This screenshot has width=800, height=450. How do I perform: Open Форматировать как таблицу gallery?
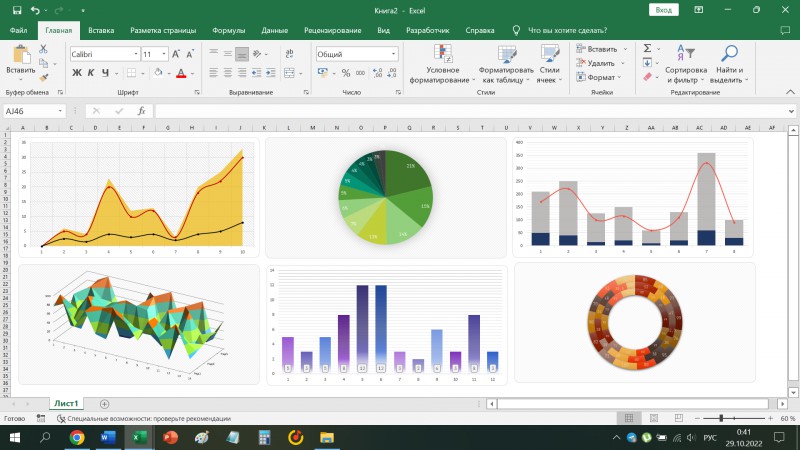click(506, 64)
